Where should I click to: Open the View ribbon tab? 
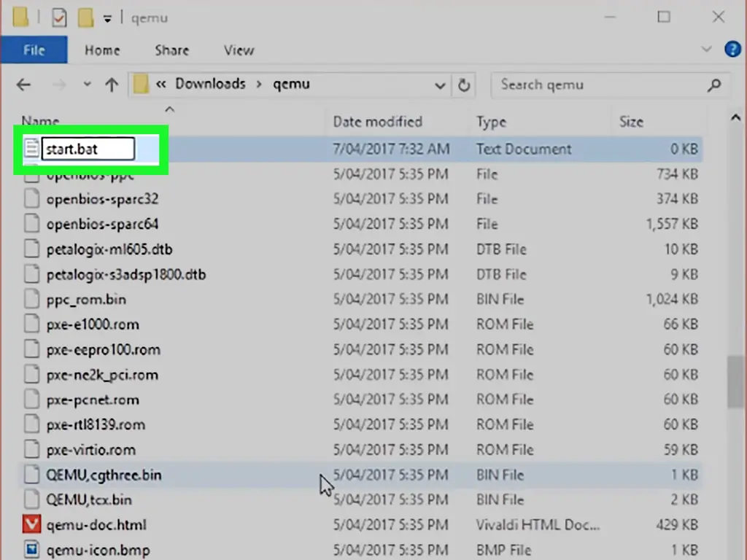(239, 50)
